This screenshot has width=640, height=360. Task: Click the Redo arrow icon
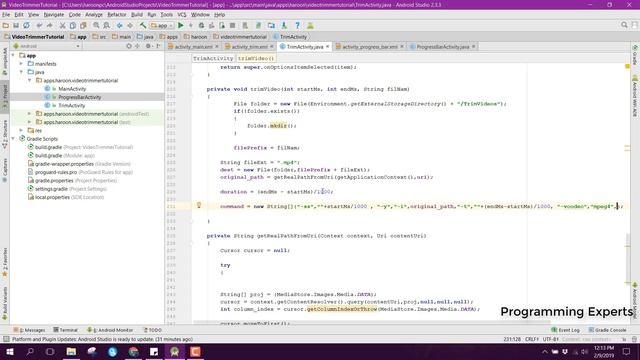coord(50,25)
